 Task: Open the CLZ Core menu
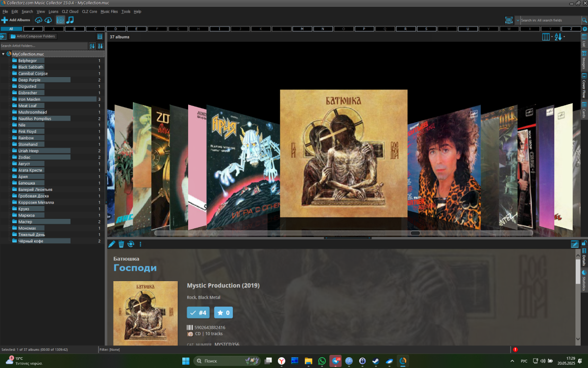90,11
